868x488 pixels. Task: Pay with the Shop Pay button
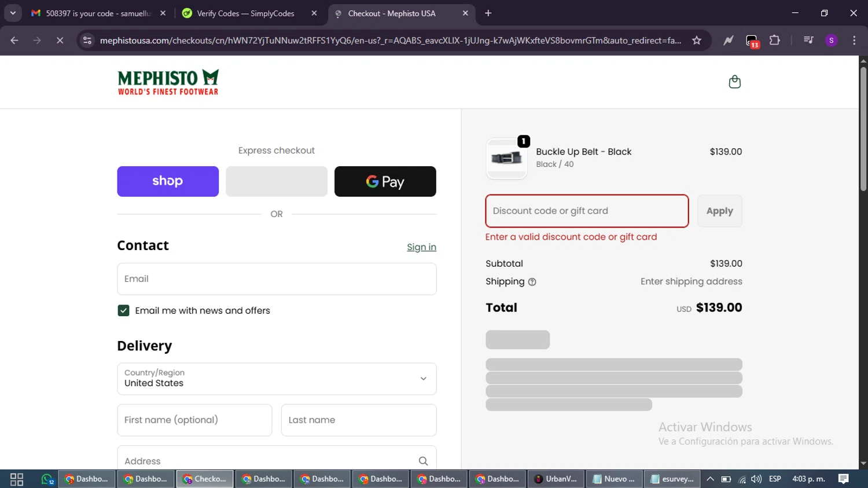pyautogui.click(x=168, y=181)
